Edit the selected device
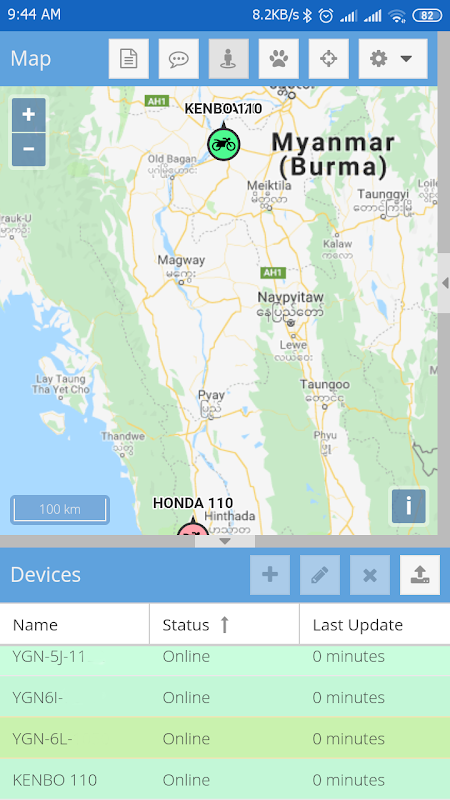Screen dimensions: 450x800 [320, 575]
